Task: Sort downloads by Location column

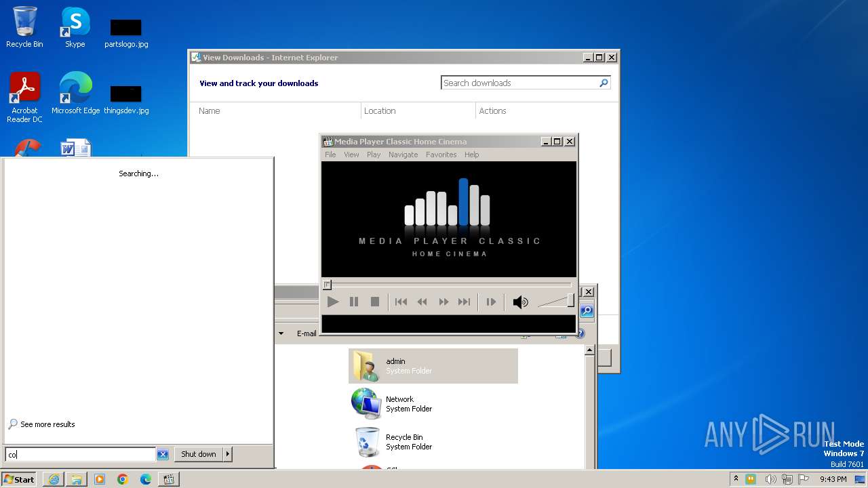Action: [380, 110]
